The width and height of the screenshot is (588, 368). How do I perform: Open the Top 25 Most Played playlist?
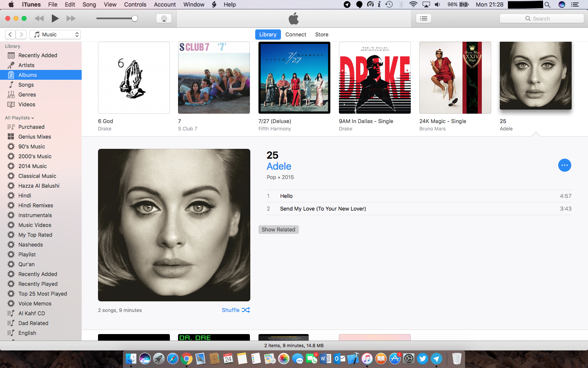(x=41, y=294)
